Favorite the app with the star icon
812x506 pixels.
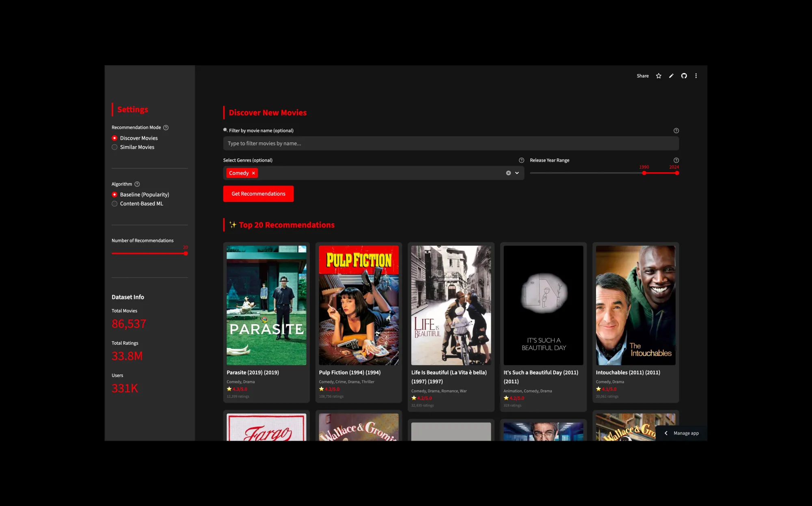pyautogui.click(x=659, y=76)
